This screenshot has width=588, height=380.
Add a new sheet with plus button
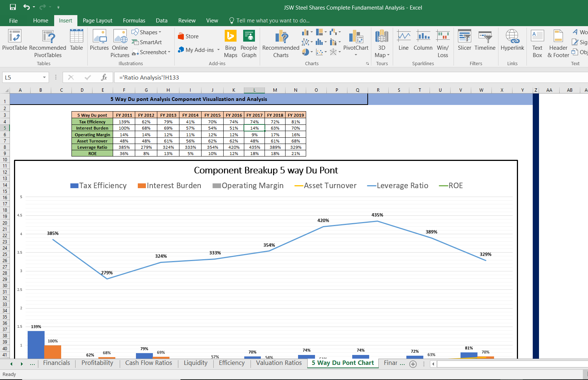413,364
